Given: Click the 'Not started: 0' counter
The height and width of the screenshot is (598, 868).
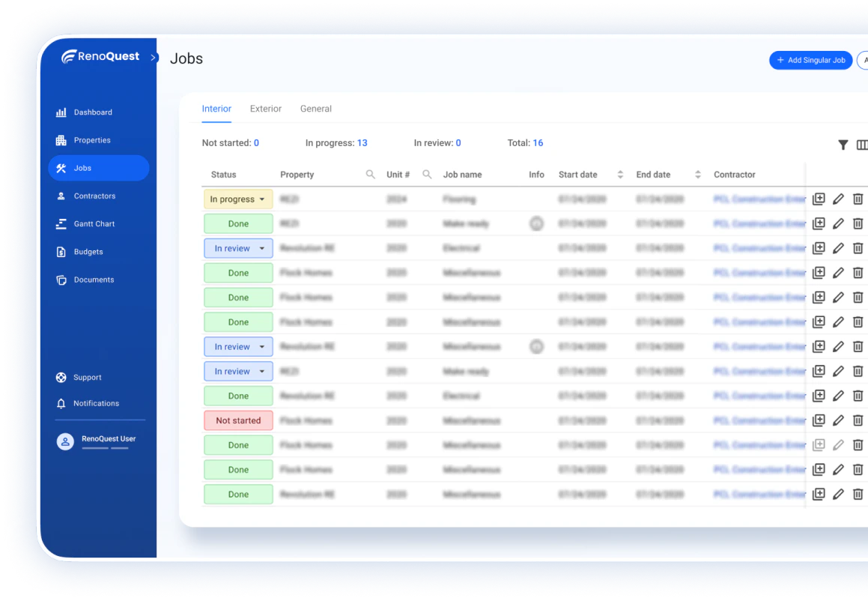Looking at the screenshot, I should point(230,143).
